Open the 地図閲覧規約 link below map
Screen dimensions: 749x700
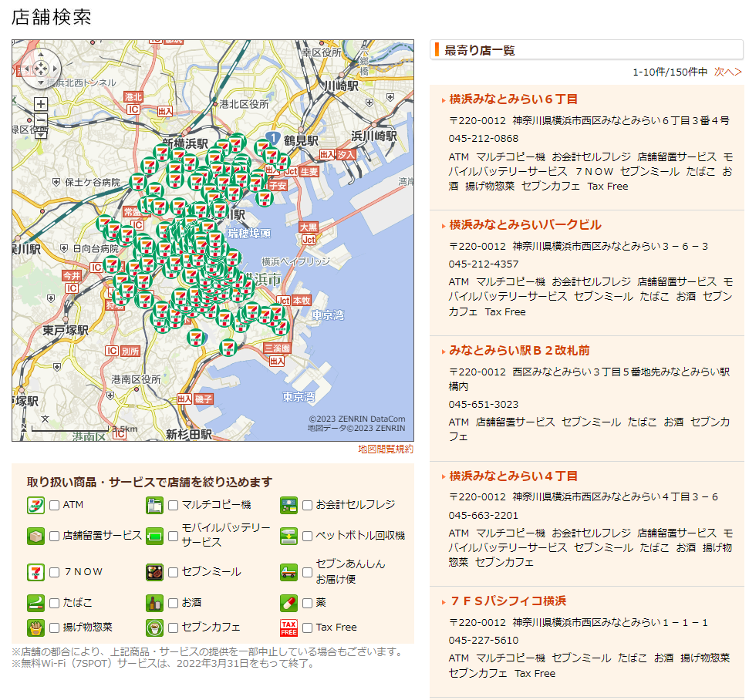[x=386, y=449]
